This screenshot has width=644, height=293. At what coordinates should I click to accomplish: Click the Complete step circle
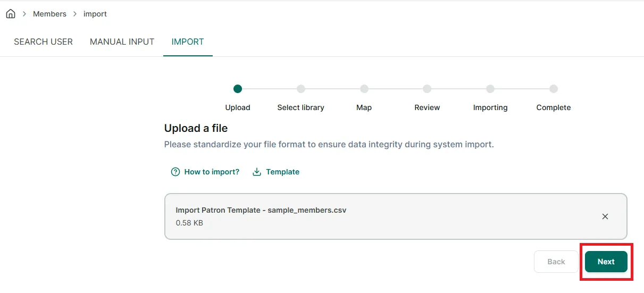[x=554, y=89]
